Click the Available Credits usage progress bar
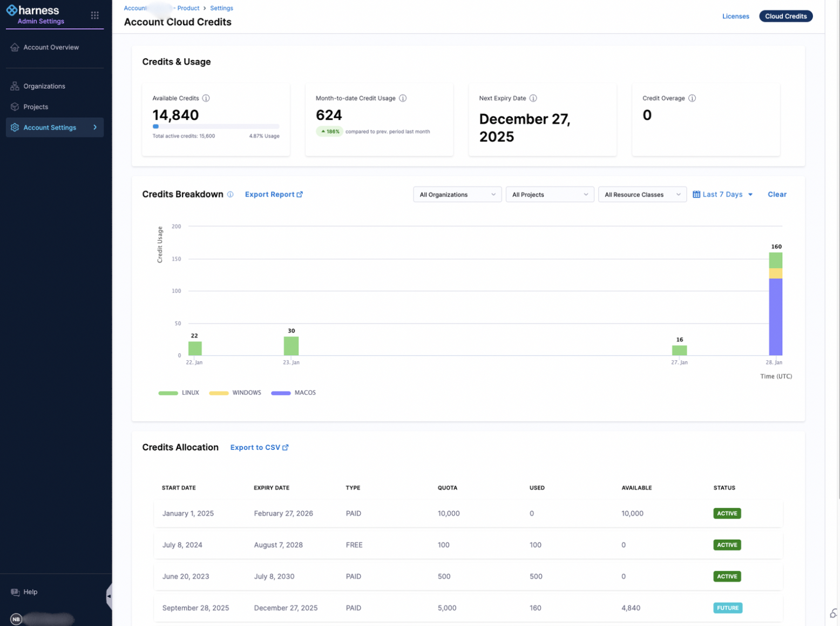 click(x=215, y=126)
